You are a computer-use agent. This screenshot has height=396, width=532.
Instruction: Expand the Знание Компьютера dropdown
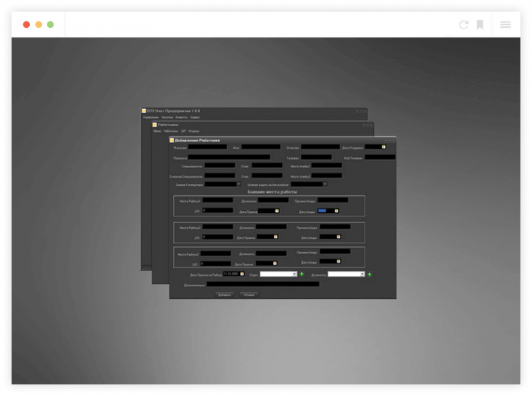239,183
